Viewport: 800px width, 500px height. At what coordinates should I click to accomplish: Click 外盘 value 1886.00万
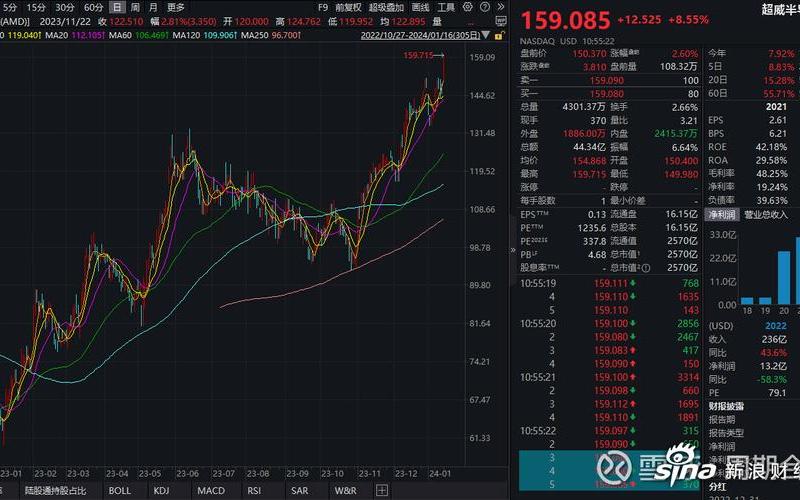click(584, 134)
